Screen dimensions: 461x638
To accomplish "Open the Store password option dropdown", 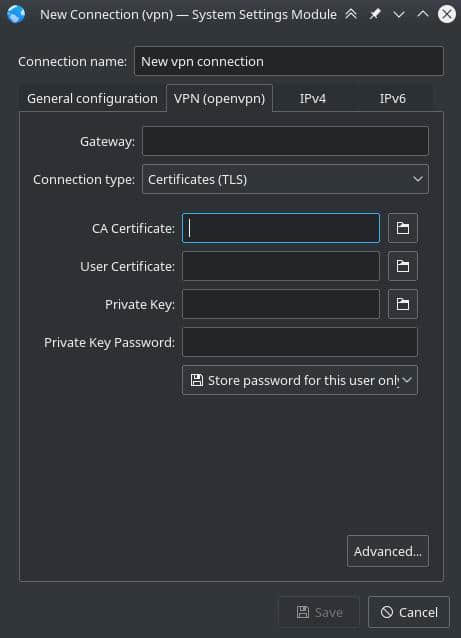I will pyautogui.click(x=300, y=380).
